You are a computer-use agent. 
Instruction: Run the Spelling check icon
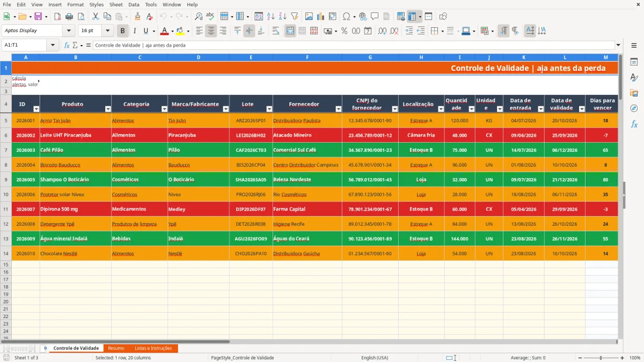210,17
